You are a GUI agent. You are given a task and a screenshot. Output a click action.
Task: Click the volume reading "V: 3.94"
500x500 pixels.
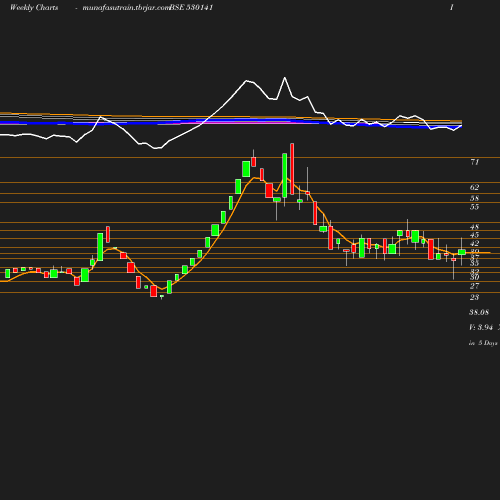(x=481, y=327)
